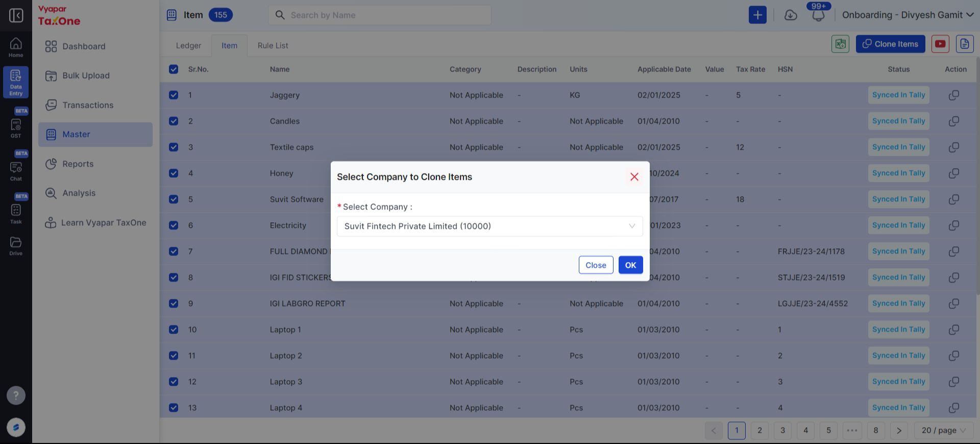
Task: Uncheck the Textile caps row checkbox
Action: pyautogui.click(x=174, y=147)
